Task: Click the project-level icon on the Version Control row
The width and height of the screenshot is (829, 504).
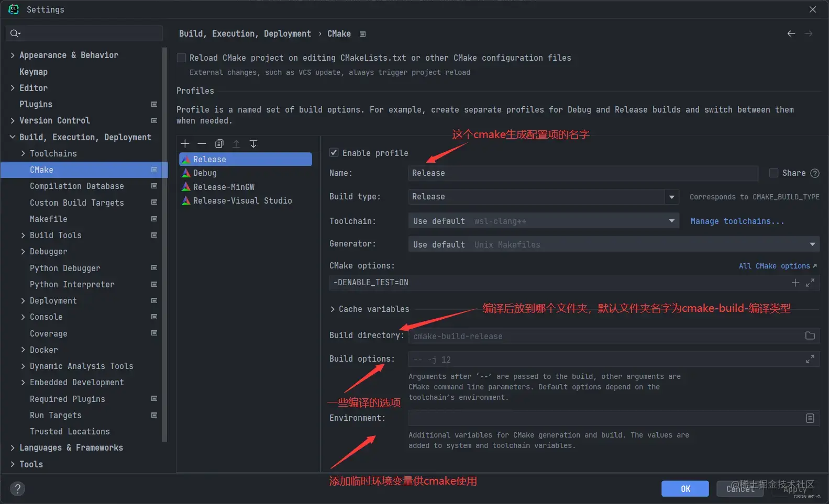Action: [154, 120]
